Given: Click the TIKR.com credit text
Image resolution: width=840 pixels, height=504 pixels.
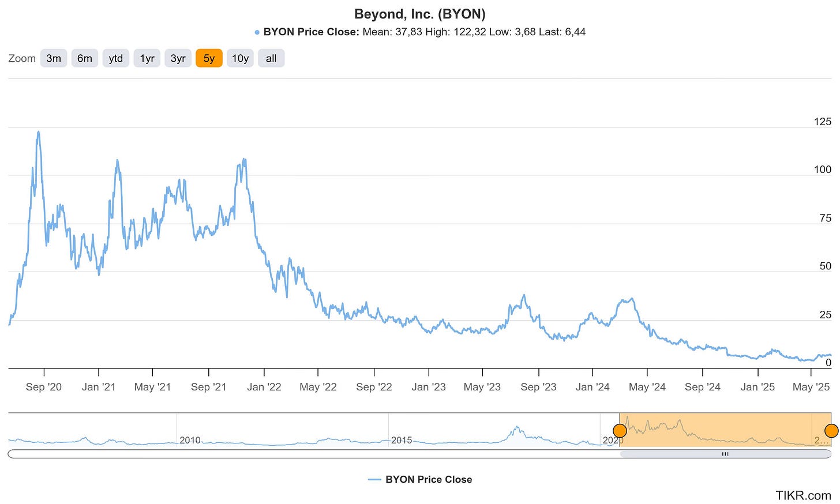Looking at the screenshot, I should point(803,495).
